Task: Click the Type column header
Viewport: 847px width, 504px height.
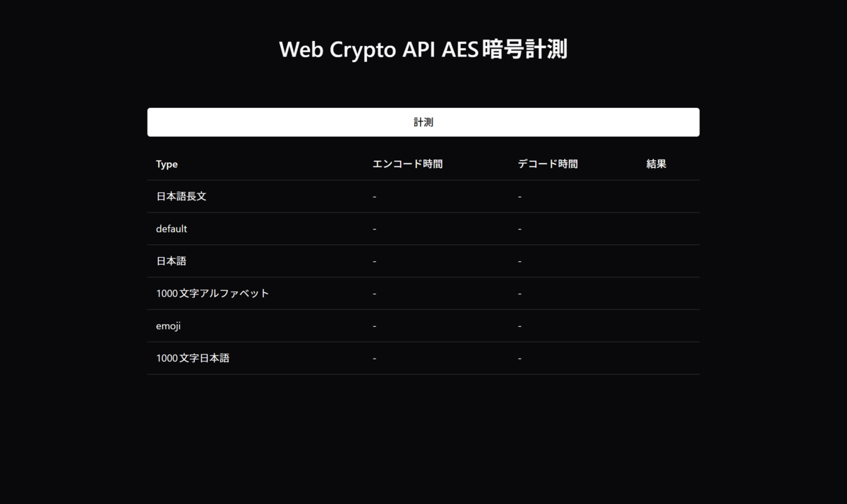Action: (167, 164)
